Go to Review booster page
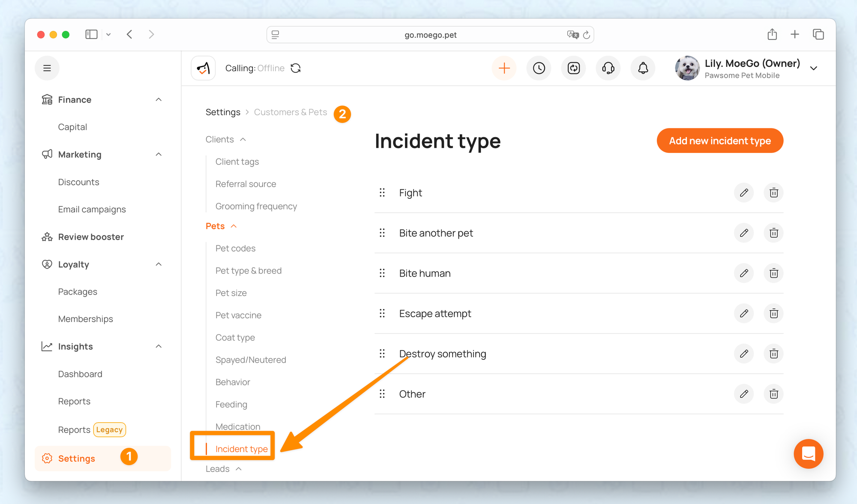This screenshot has height=504, width=857. [91, 237]
